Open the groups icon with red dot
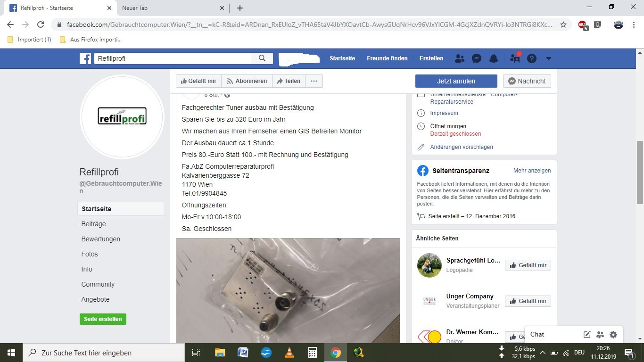This screenshot has height=362, width=644. 515,58
